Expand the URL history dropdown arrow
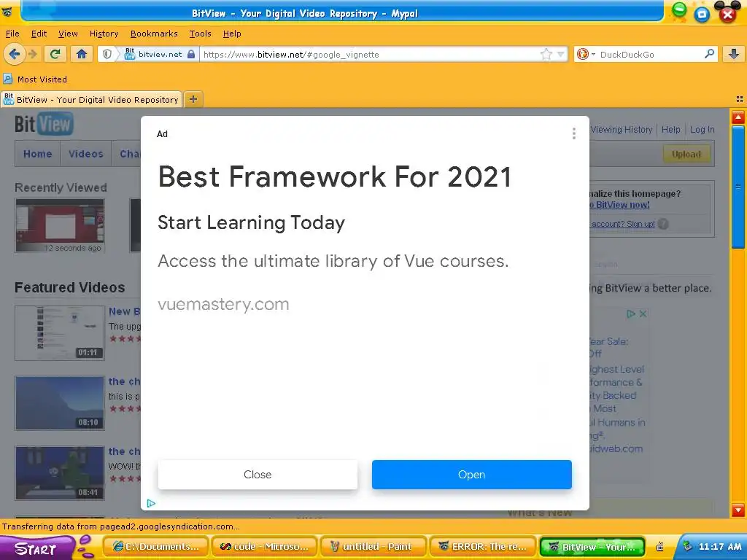The width and height of the screenshot is (747, 560). [x=561, y=54]
